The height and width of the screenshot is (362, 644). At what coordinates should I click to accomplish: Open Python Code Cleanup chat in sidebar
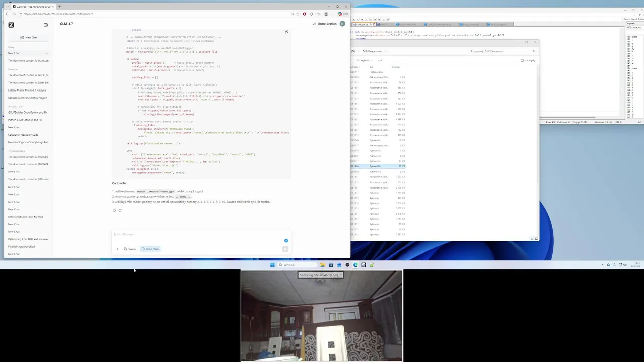tap(27, 120)
